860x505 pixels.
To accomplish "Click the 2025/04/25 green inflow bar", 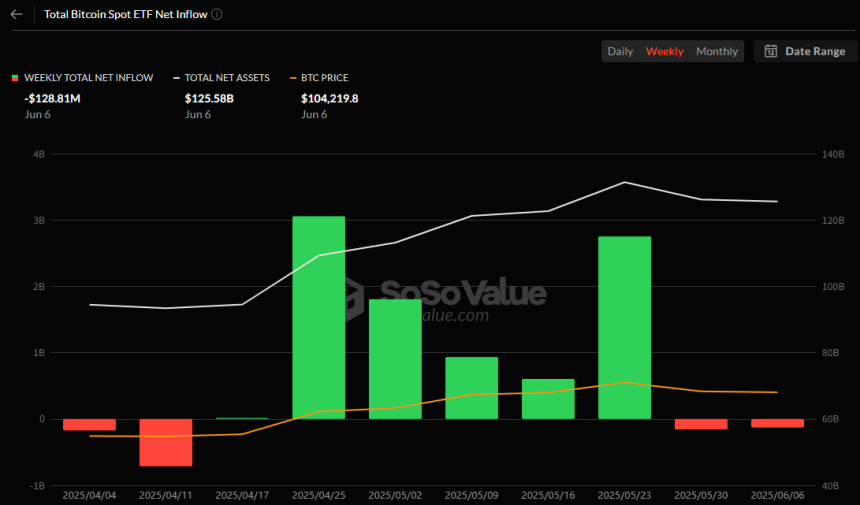I will [319, 317].
